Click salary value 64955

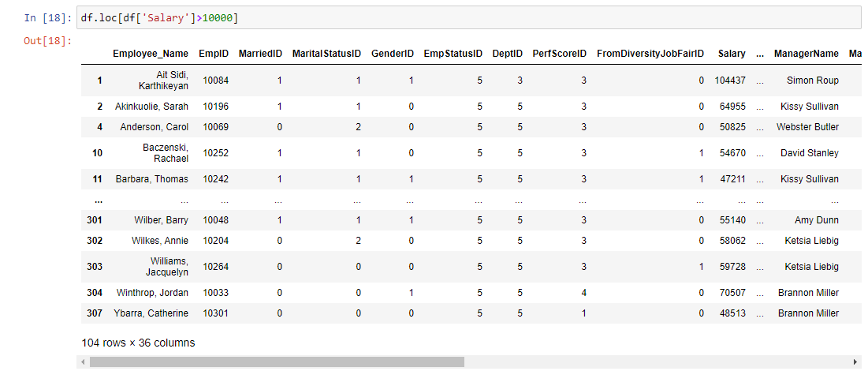pyautogui.click(x=732, y=107)
